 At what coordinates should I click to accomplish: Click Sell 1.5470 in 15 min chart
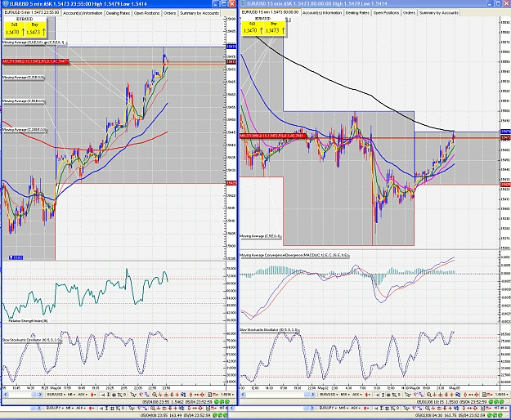coord(253,29)
